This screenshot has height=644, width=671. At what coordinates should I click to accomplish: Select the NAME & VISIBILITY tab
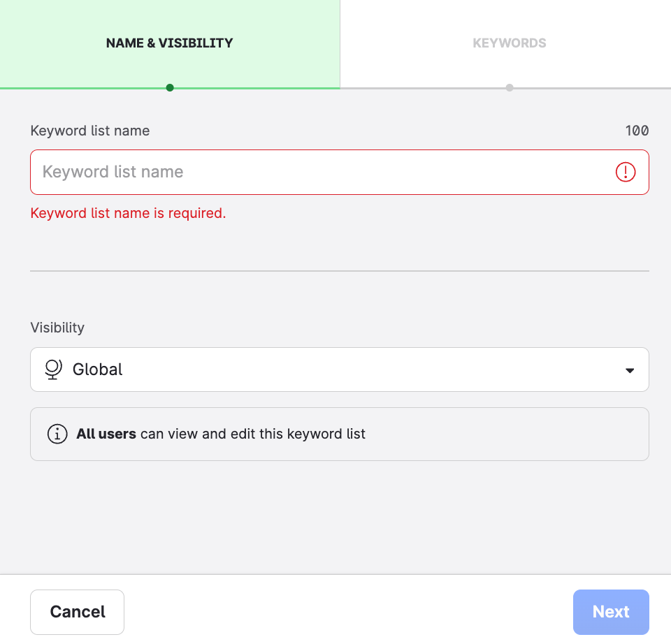click(x=169, y=43)
